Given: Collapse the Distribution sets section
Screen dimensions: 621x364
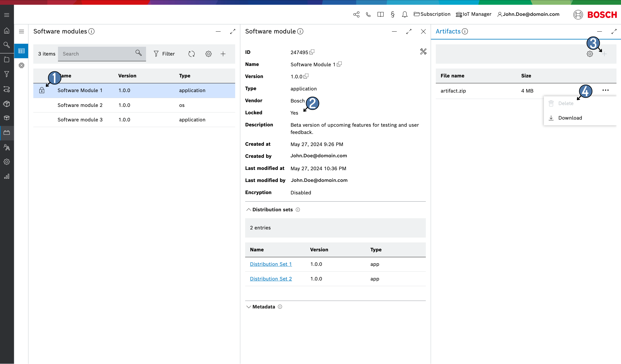Looking at the screenshot, I should [249, 210].
